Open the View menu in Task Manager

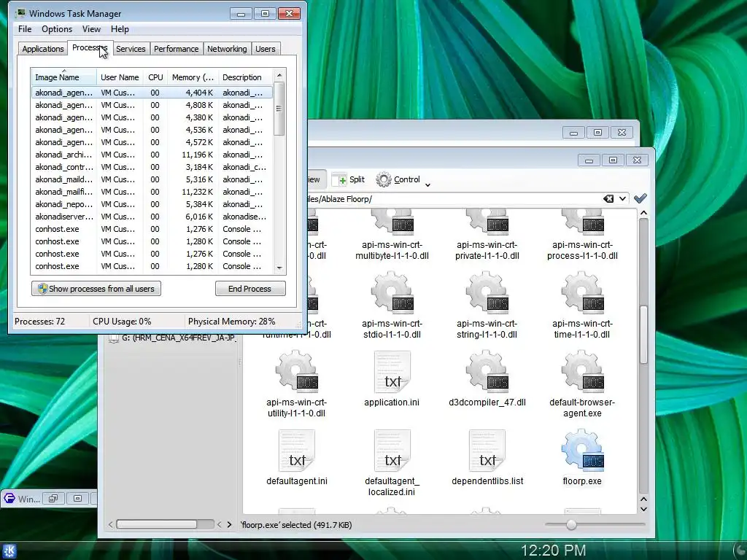[91, 29]
